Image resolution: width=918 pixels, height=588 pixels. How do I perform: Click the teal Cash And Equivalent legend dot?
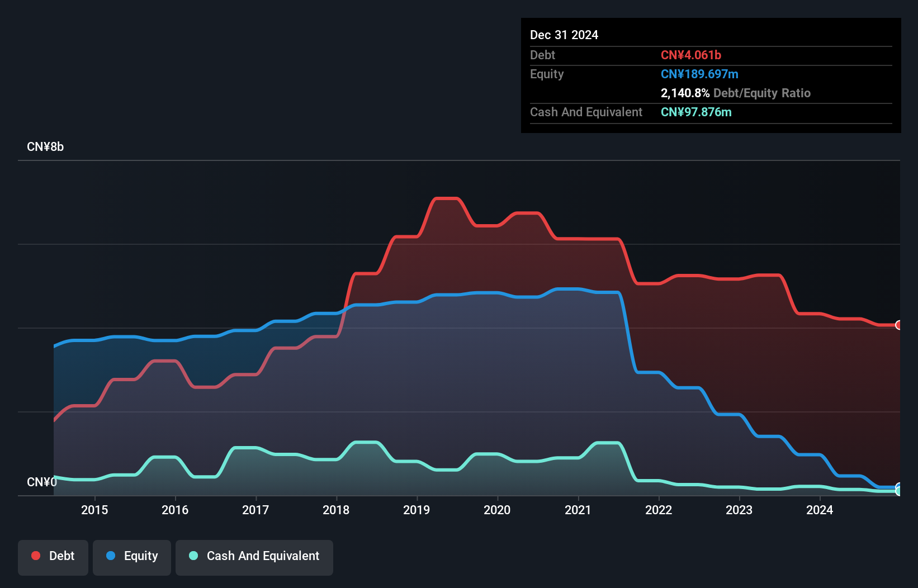pos(193,556)
